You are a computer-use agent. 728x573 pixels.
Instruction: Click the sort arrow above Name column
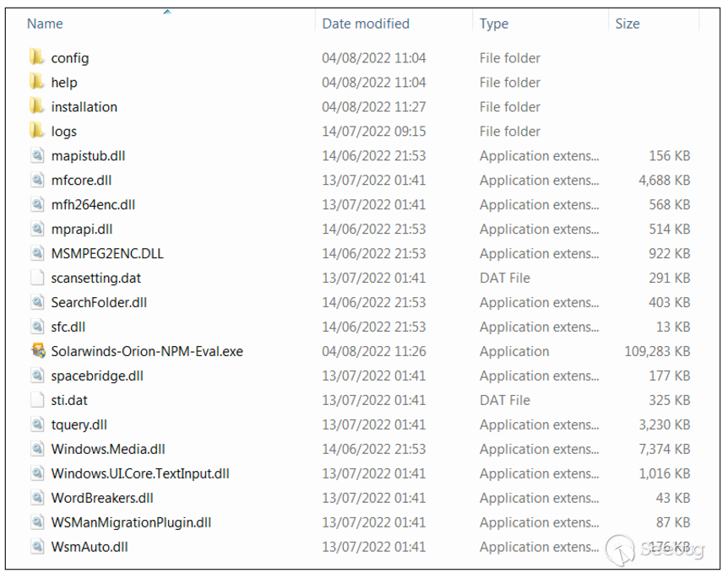167,12
